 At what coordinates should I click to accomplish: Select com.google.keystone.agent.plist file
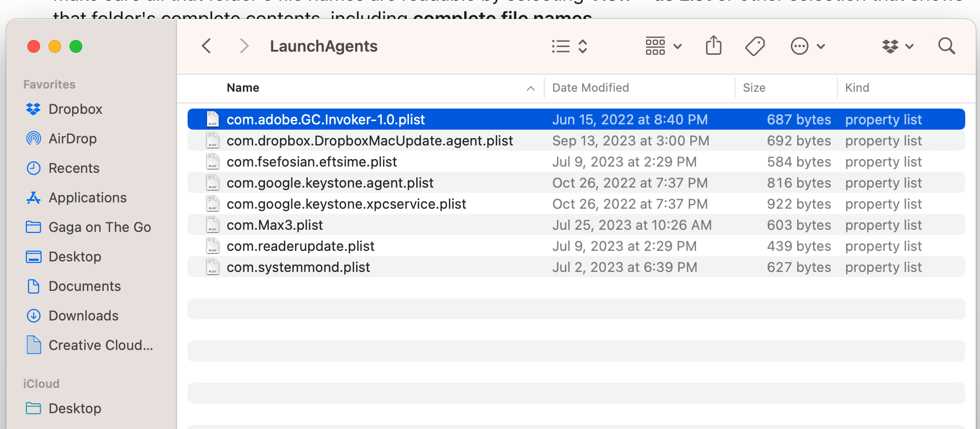click(x=330, y=183)
